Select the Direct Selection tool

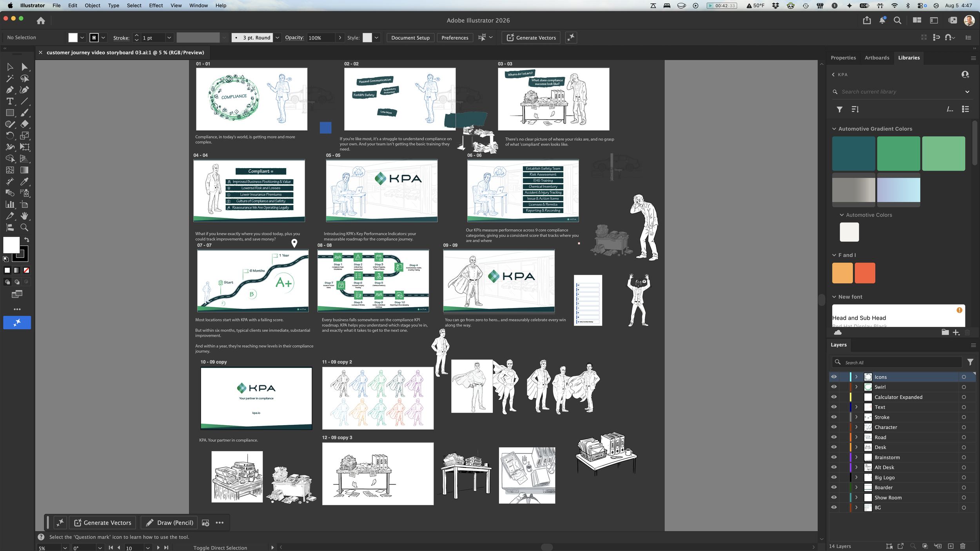24,67
